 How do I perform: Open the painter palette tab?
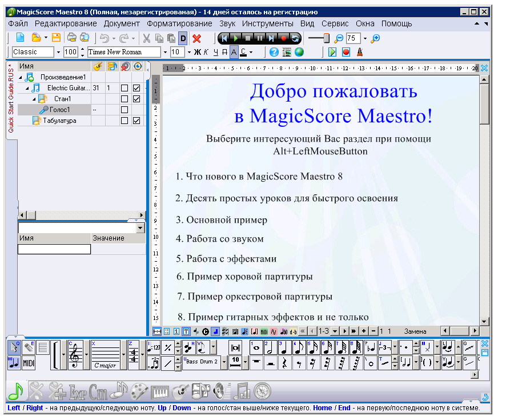coord(139,391)
